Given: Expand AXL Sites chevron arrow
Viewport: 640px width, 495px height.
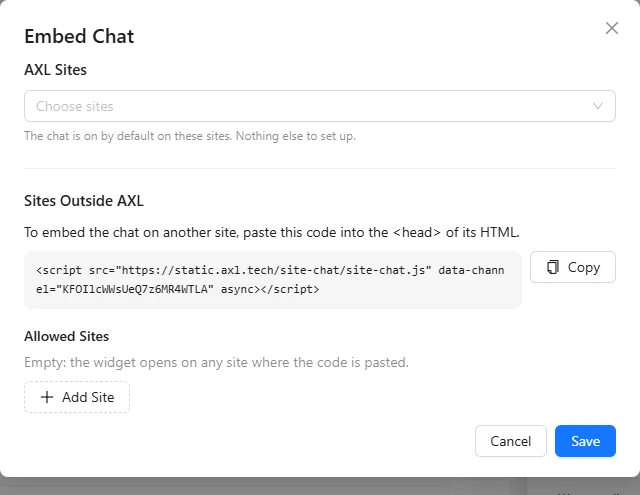Looking at the screenshot, I should (598, 106).
